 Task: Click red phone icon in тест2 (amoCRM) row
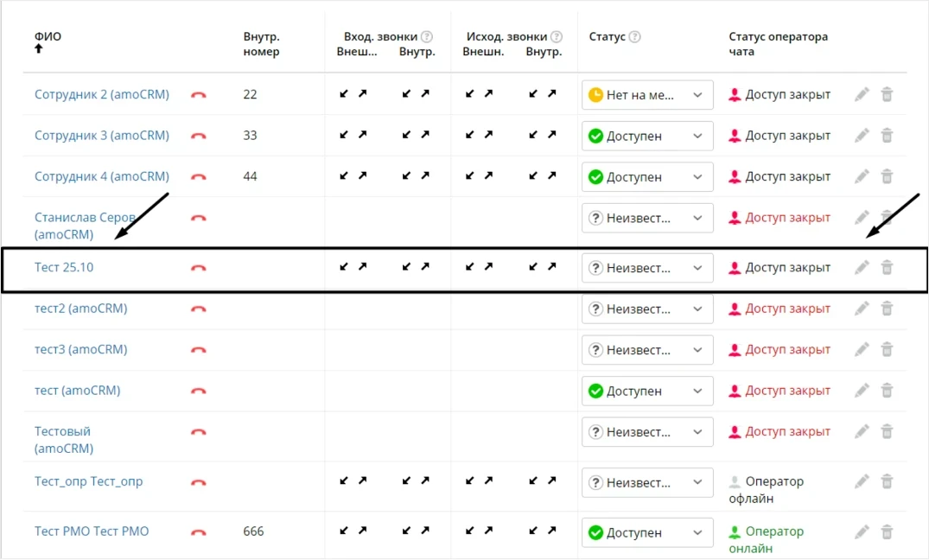click(x=199, y=309)
